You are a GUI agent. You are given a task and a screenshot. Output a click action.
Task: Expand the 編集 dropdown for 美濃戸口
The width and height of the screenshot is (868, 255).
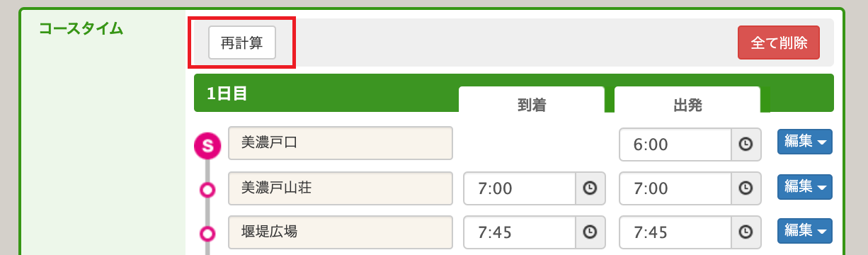(x=805, y=142)
